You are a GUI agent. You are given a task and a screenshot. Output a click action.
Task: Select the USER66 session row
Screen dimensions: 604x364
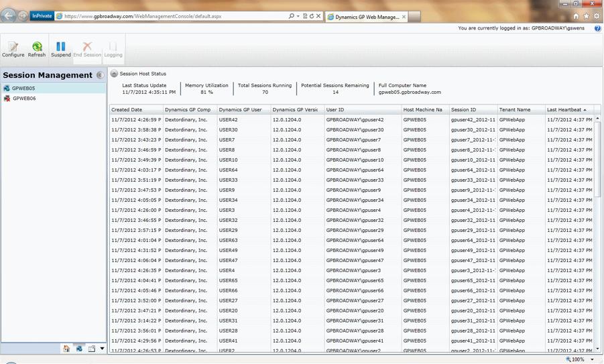(351, 290)
